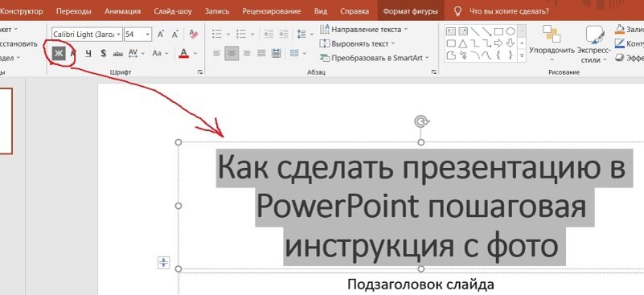Apply bulleted list formatting

tap(217, 34)
